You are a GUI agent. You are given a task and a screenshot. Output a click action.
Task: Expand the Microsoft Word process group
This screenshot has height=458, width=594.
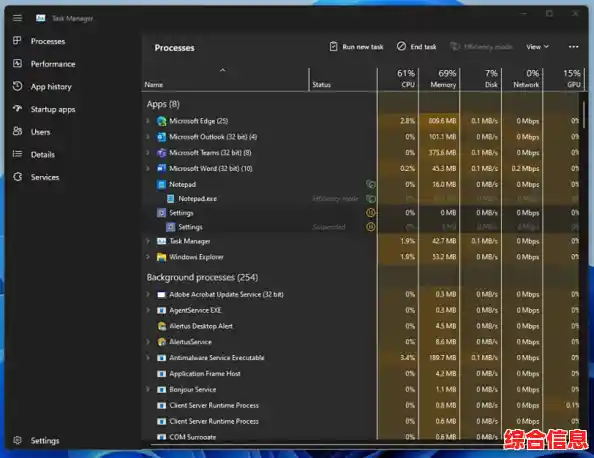(148, 168)
